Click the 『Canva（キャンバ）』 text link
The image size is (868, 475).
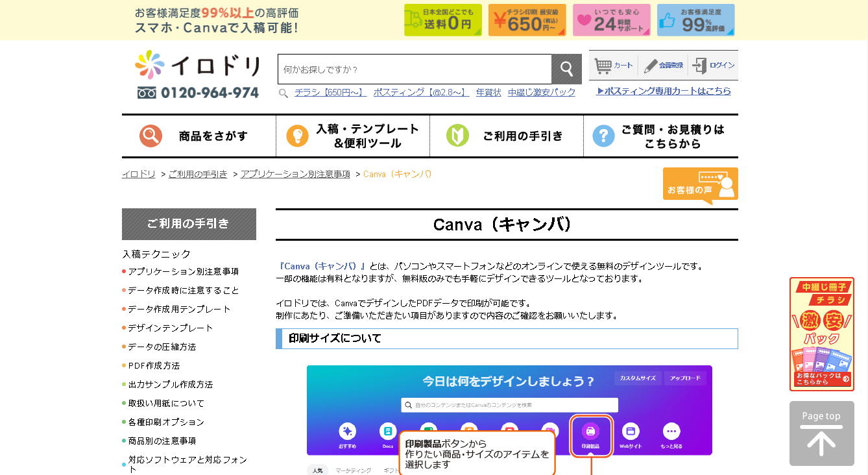pos(321,266)
